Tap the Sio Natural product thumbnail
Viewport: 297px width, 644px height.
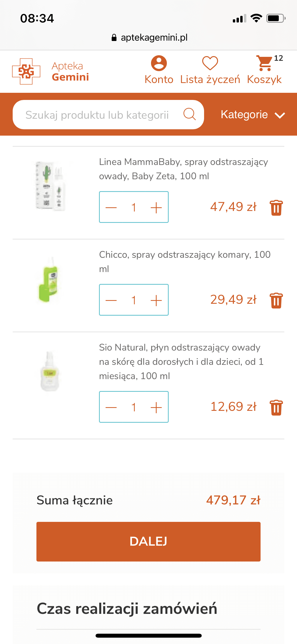coord(50,371)
